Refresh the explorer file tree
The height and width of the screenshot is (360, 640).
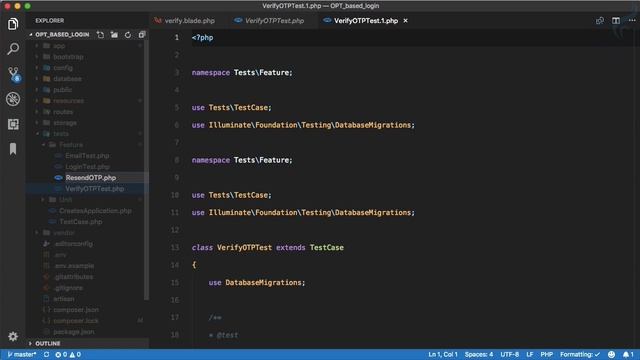click(x=128, y=35)
